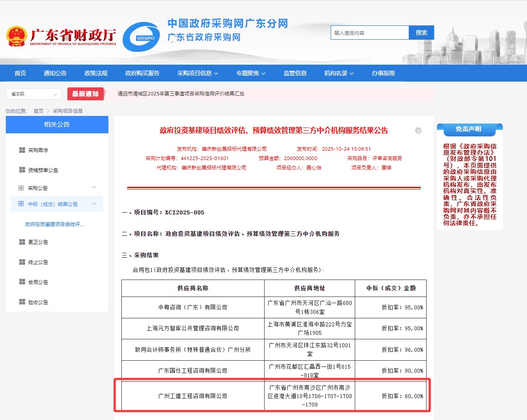Screen dimensions: 527x420
Task: Click the print icon beside announcement title
Action: coord(418,131)
